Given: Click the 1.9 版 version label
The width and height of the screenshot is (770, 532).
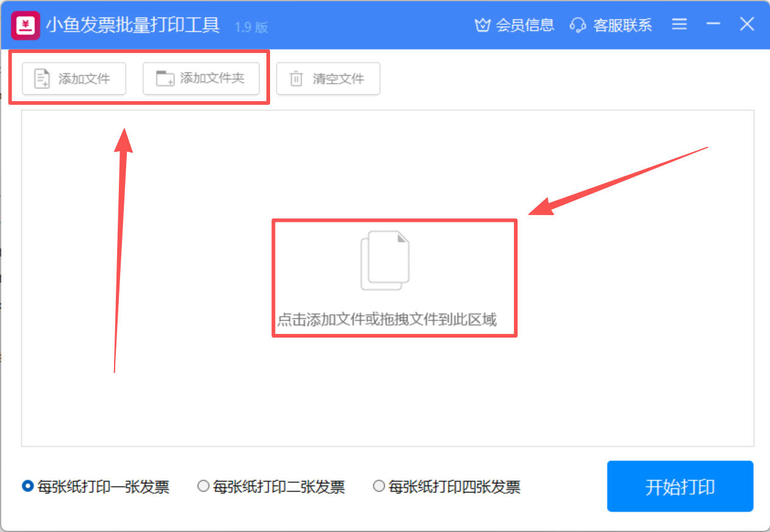Looking at the screenshot, I should 251,27.
